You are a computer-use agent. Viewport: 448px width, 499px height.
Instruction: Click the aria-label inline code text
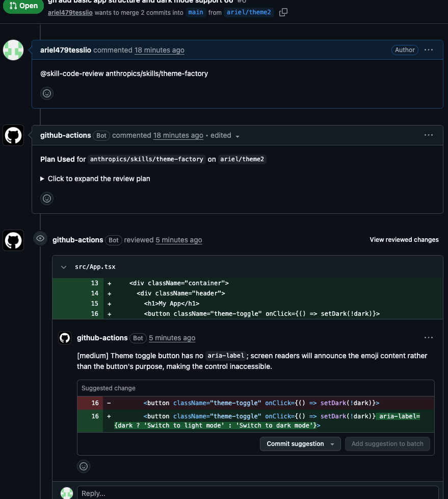tap(226, 356)
